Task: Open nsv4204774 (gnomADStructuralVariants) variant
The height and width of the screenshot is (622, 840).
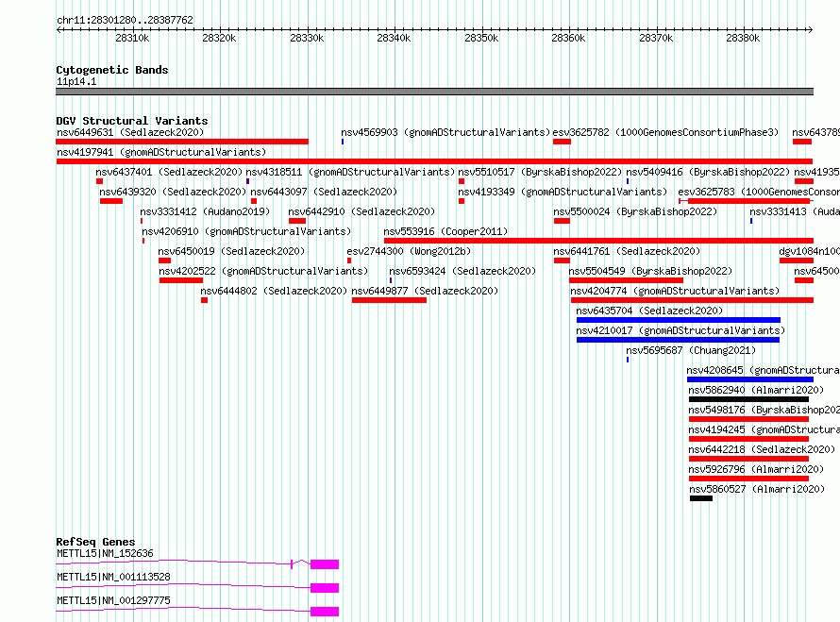Action: tap(675, 291)
